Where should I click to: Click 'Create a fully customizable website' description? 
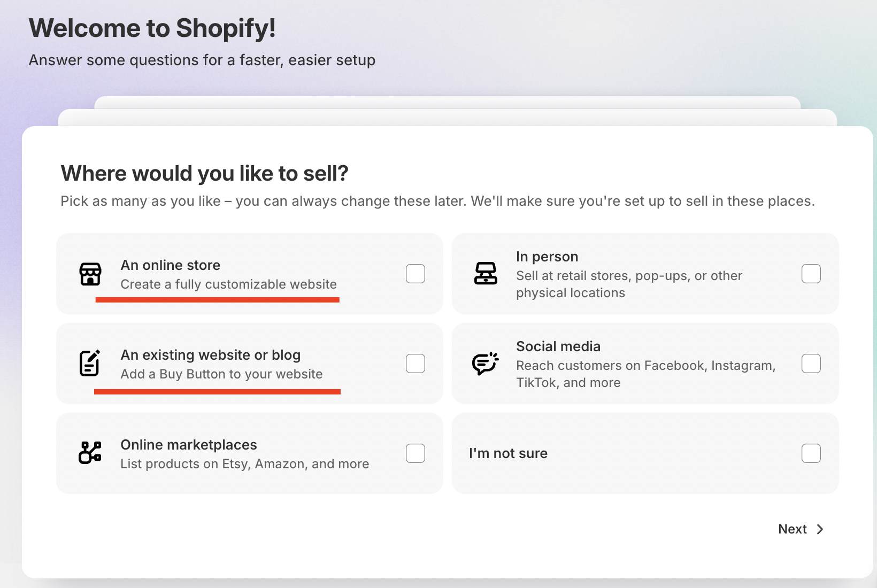coord(229,284)
